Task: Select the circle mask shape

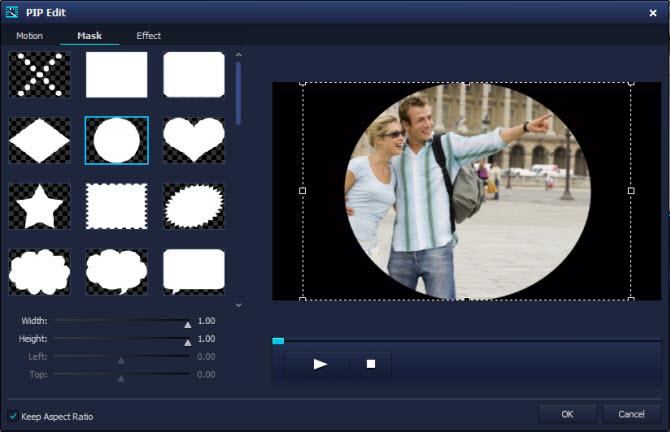Action: [x=117, y=141]
